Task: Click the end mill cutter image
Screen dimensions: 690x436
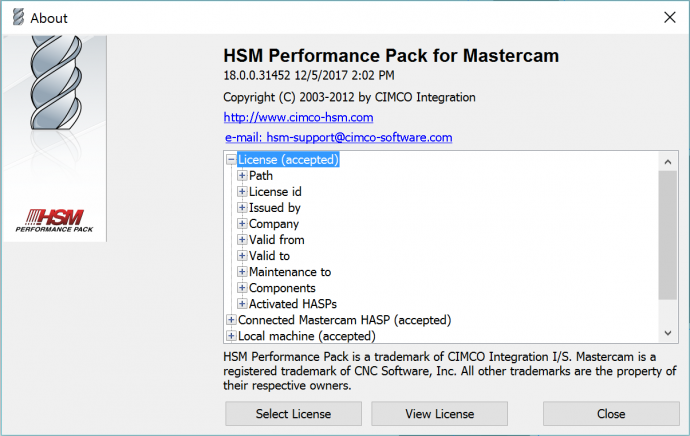Action: (x=56, y=83)
